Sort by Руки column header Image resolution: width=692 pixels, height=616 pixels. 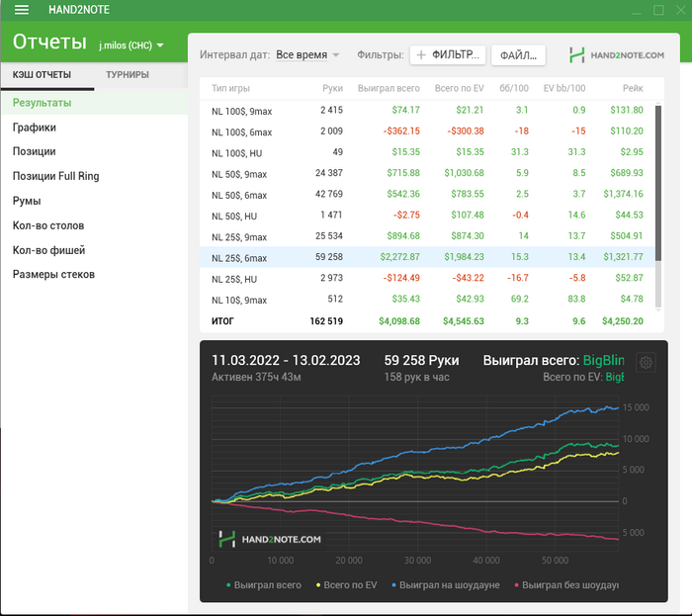coord(332,88)
